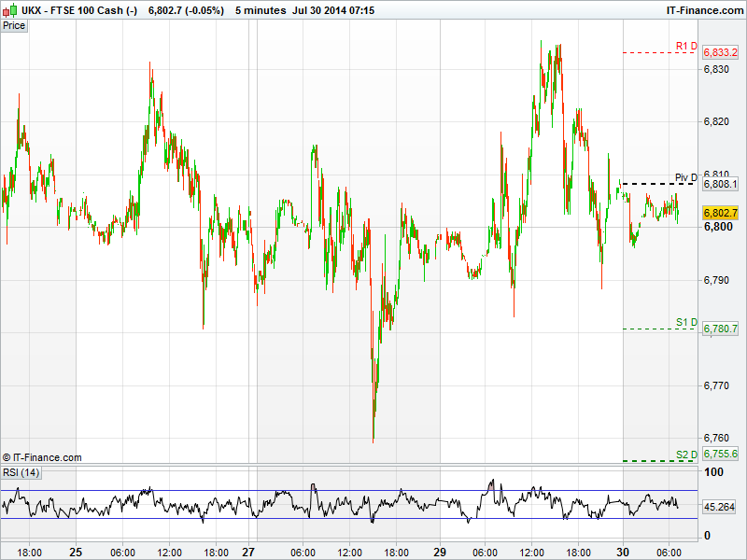This screenshot has width=747, height=560.
Task: Open the RSI (14) indicator label
Action: point(21,473)
